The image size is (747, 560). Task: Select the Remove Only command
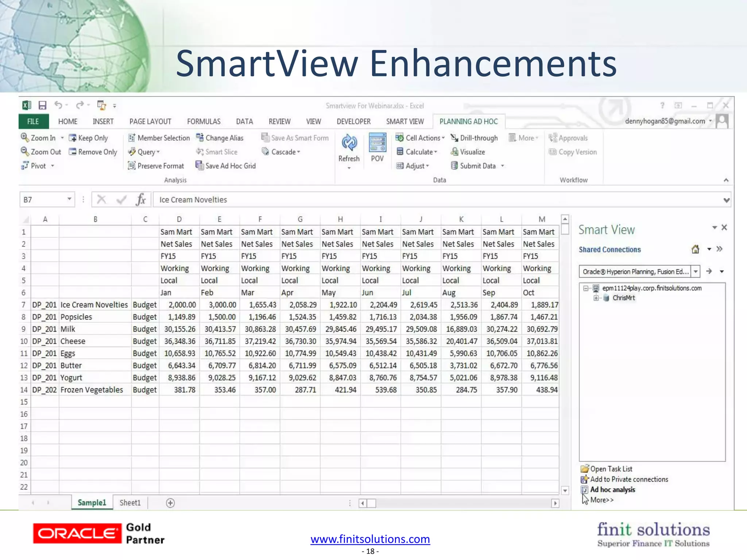click(x=93, y=152)
